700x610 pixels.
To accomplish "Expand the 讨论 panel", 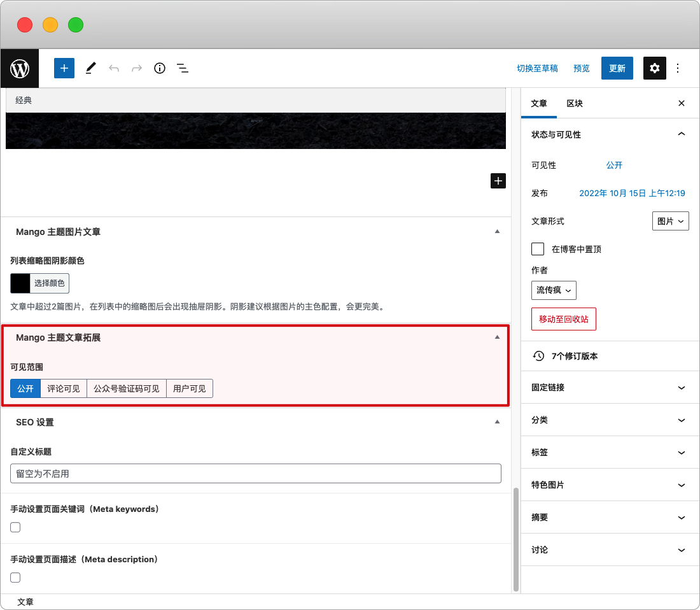I will coord(610,550).
